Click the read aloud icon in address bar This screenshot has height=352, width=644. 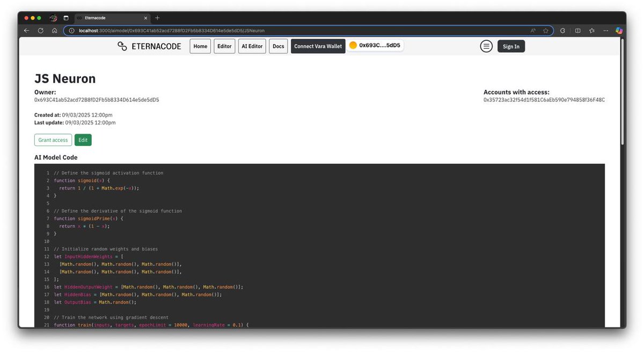(x=533, y=31)
